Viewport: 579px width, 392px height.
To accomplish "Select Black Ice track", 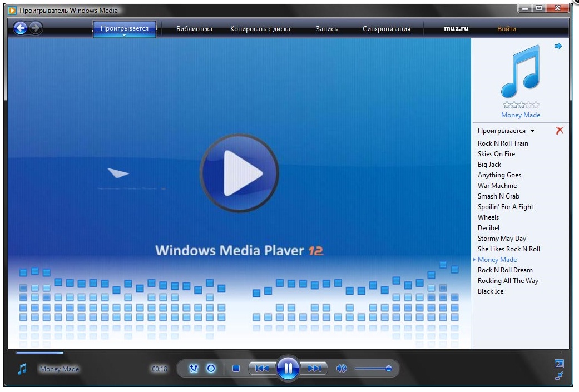I will pyautogui.click(x=491, y=291).
